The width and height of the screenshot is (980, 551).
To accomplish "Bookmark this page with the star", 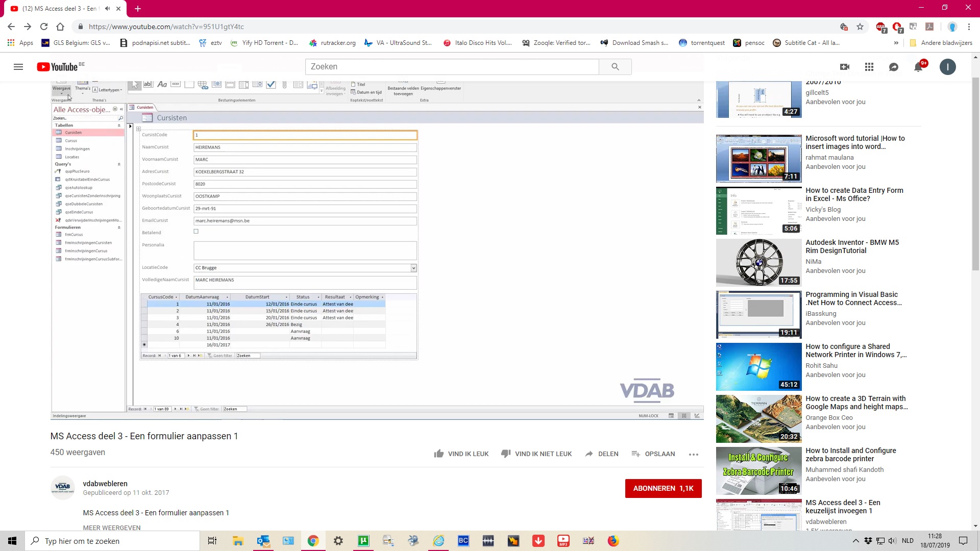I will pyautogui.click(x=860, y=27).
